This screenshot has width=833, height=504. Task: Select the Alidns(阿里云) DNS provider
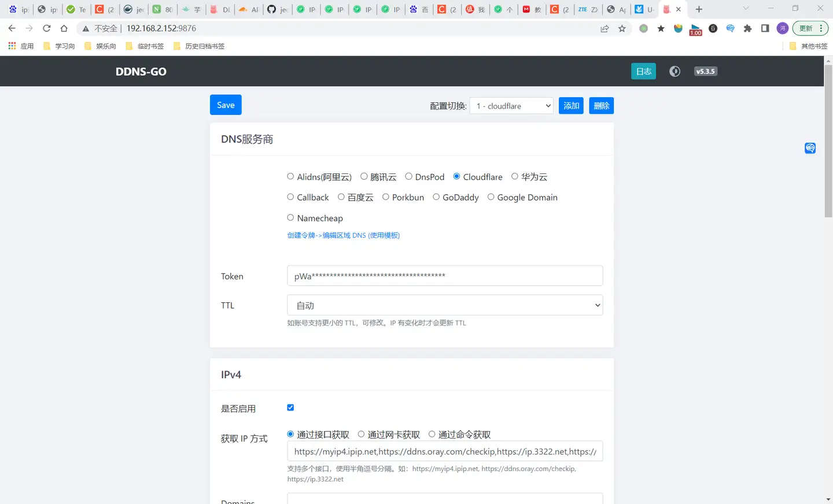coord(290,176)
